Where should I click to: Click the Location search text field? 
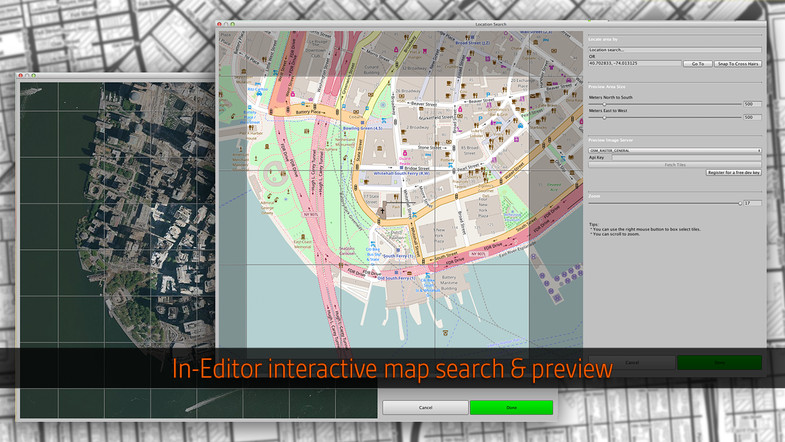pos(674,50)
